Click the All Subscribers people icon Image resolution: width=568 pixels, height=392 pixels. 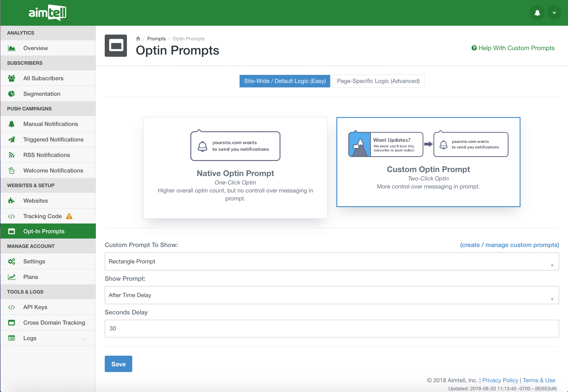[x=12, y=78]
